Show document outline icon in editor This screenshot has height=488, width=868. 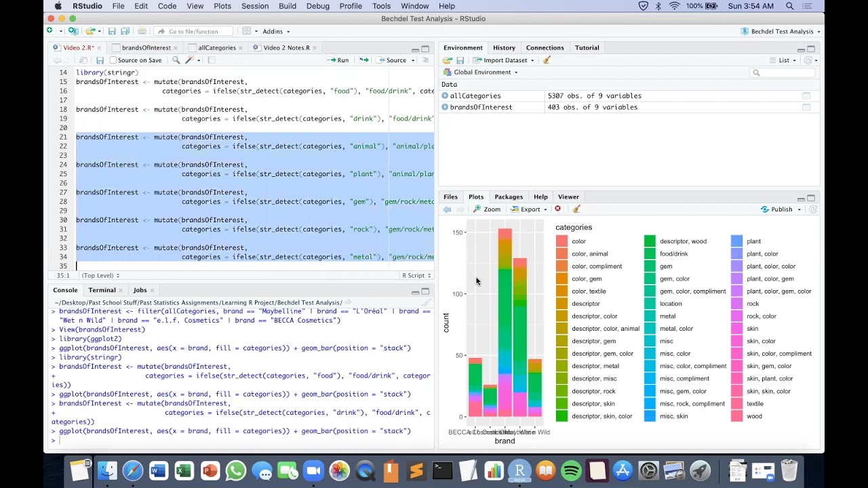pyautogui.click(x=426, y=60)
